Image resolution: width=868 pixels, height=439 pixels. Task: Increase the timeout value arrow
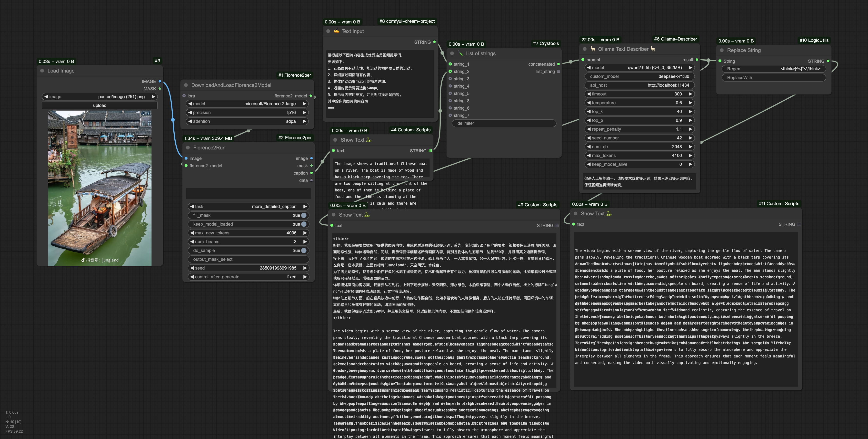[690, 94]
